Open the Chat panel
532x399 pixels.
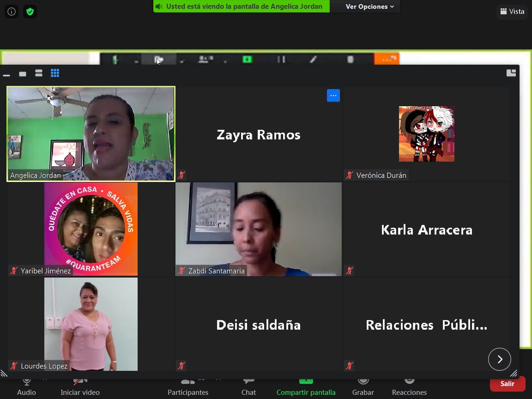[x=248, y=388]
